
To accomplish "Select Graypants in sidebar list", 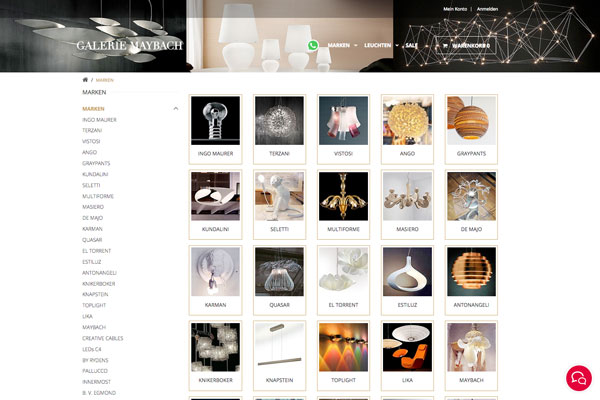I will [x=96, y=163].
